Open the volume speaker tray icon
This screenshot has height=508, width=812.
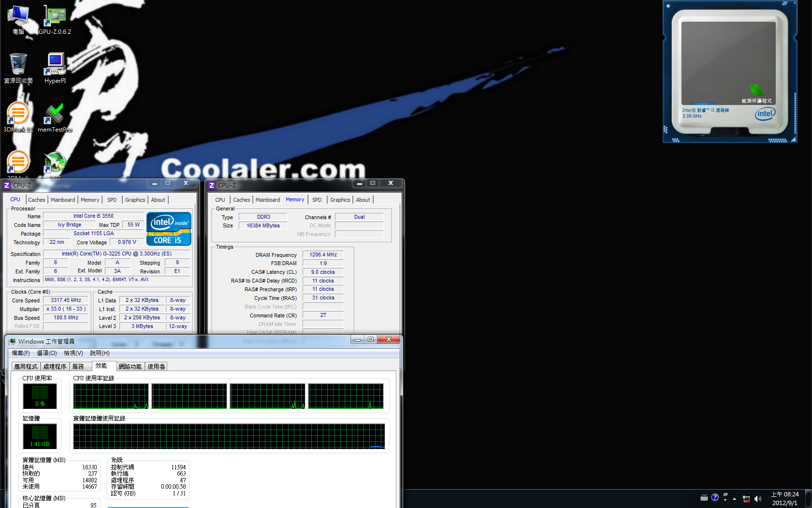pos(757,499)
